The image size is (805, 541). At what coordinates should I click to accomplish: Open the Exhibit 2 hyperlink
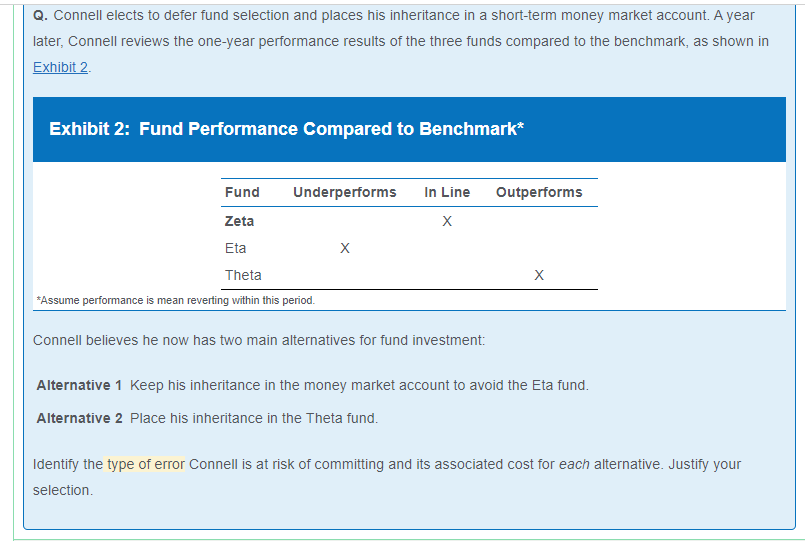(x=61, y=67)
